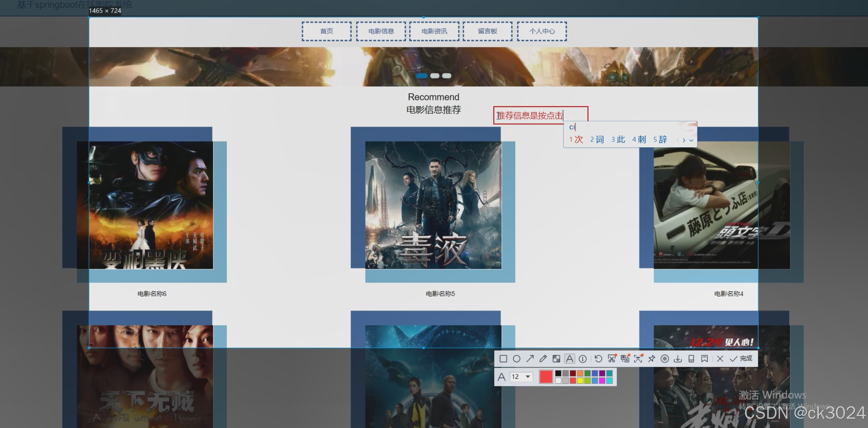Click the translate screenshot icon

625,359
